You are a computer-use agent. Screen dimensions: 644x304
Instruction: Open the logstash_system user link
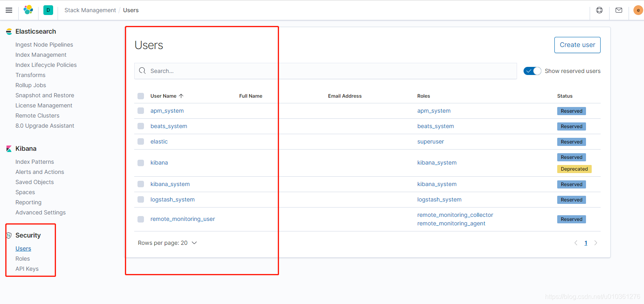click(172, 199)
